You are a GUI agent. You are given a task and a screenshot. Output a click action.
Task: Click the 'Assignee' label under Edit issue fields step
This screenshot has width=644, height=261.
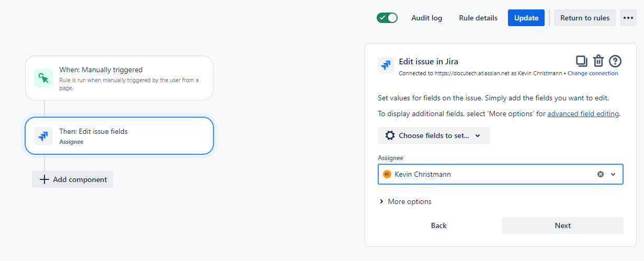coord(71,142)
